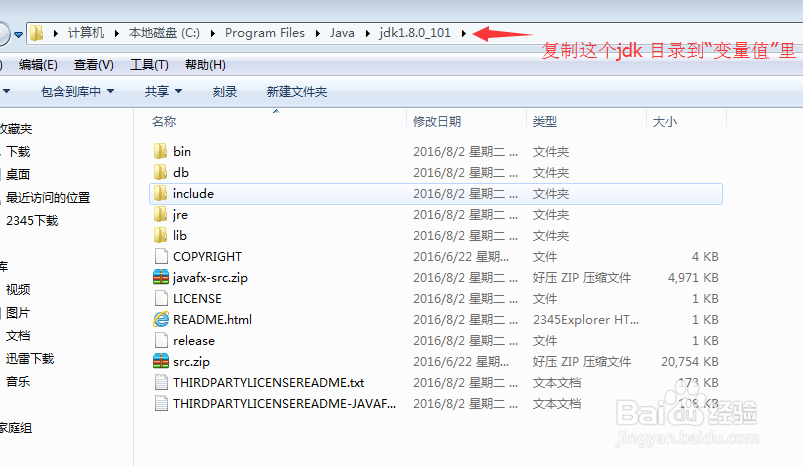The height and width of the screenshot is (466, 803).
Task: Select the file name README.html
Action: tap(213, 320)
